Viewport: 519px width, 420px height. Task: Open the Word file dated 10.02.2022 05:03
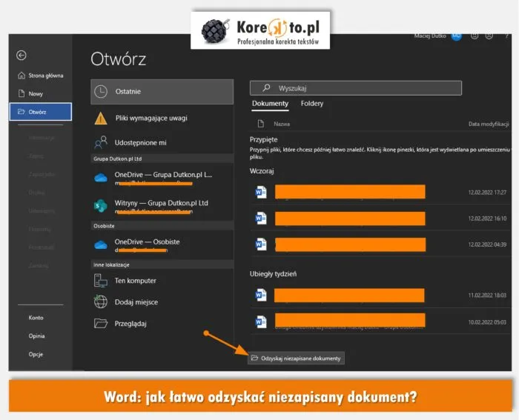380,321
